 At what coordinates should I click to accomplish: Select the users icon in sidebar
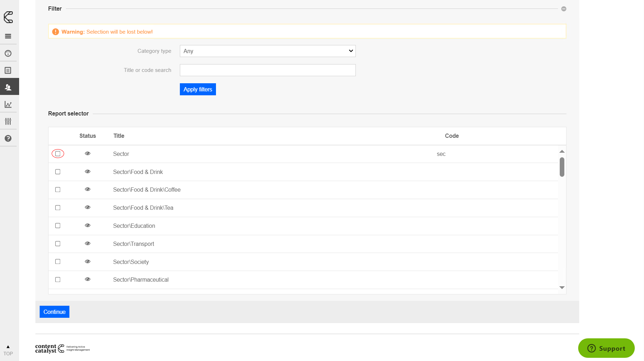(8, 87)
